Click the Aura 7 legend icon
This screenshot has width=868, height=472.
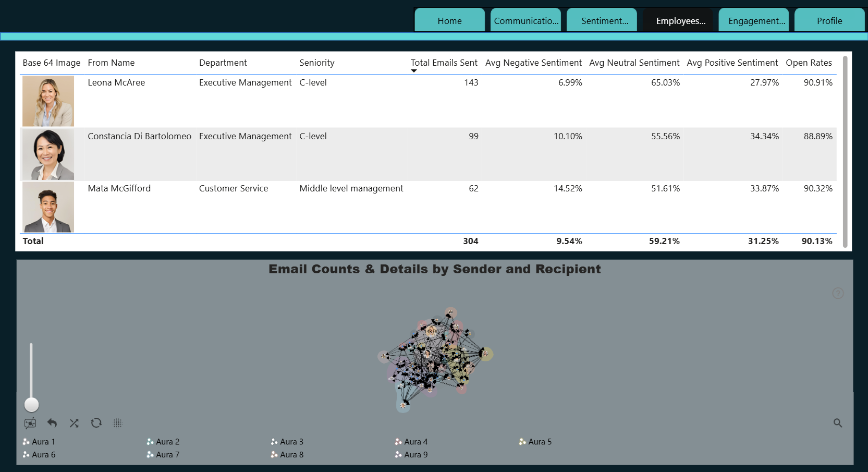point(150,455)
